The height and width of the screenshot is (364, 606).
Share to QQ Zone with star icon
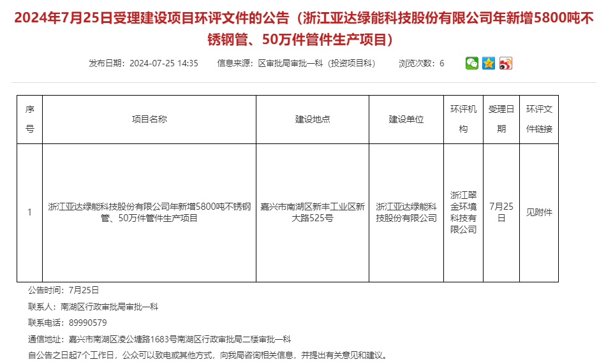(489, 63)
